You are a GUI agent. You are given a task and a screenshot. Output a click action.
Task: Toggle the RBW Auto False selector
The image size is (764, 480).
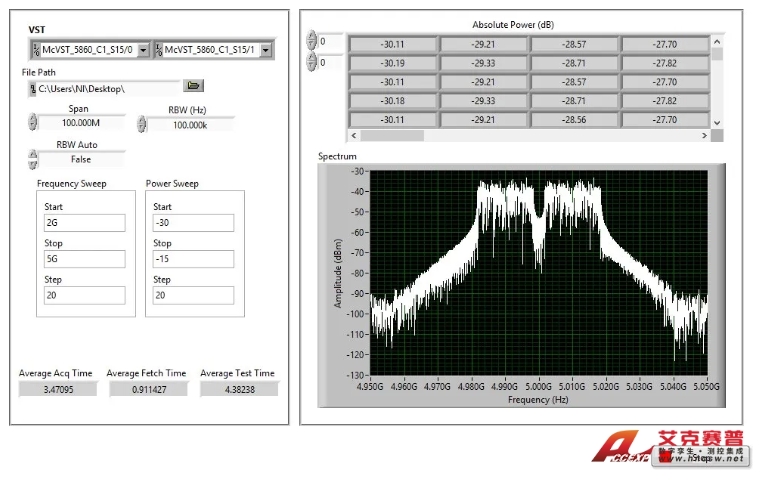[x=33, y=159]
